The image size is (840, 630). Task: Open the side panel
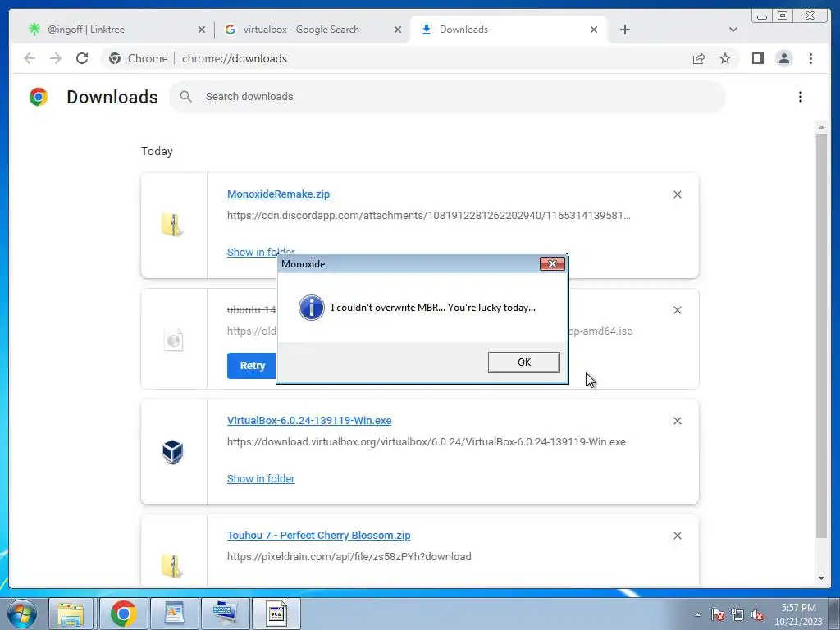(x=757, y=58)
